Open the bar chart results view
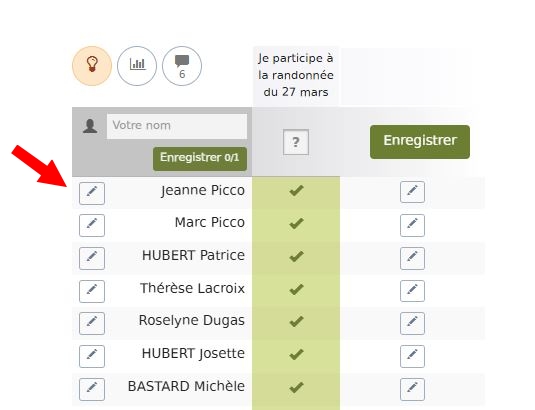This screenshot has height=410, width=535. pyautogui.click(x=137, y=66)
